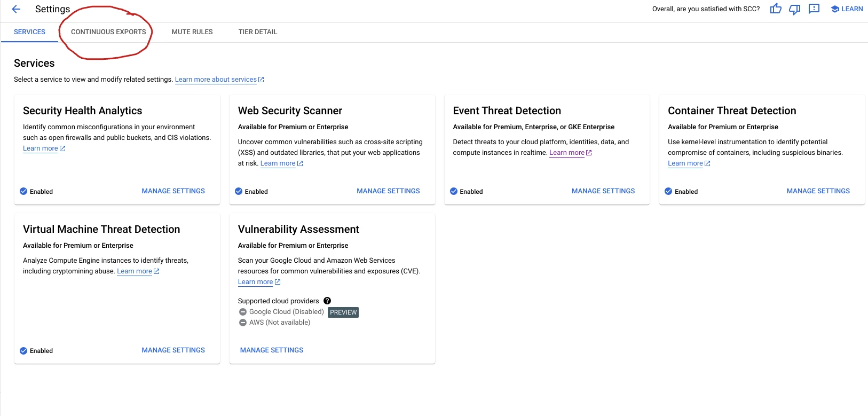Click the thumbs up satisfaction icon
The width and height of the screenshot is (868, 416).
pyautogui.click(x=776, y=9)
